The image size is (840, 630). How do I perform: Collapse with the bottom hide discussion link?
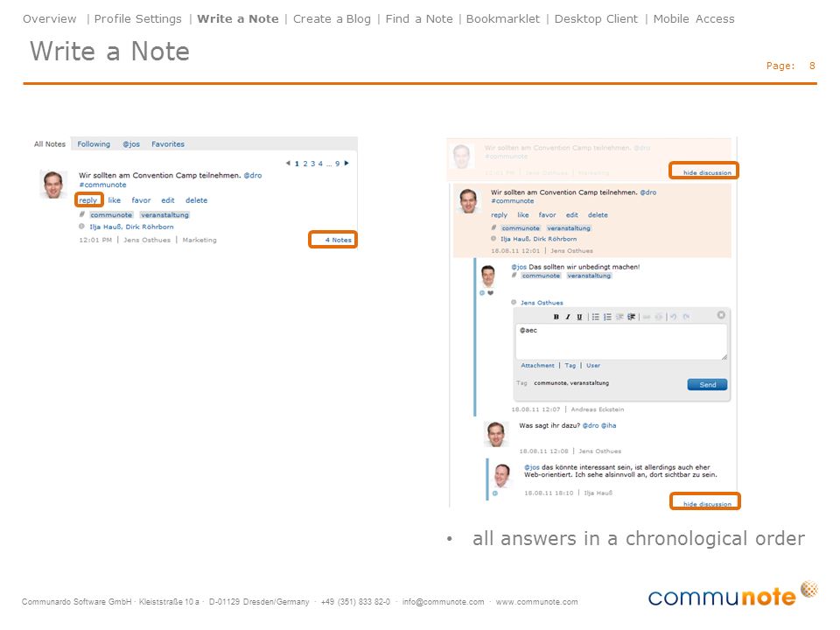coord(707,504)
